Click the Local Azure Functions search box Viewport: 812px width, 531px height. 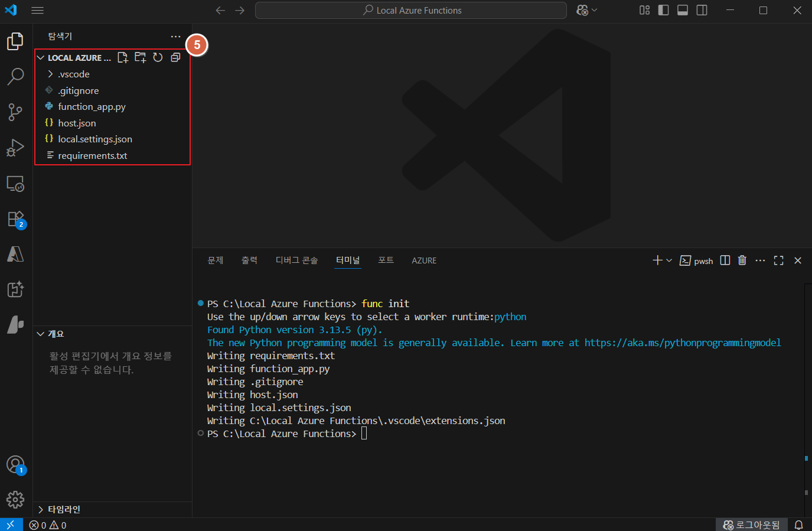tap(411, 10)
